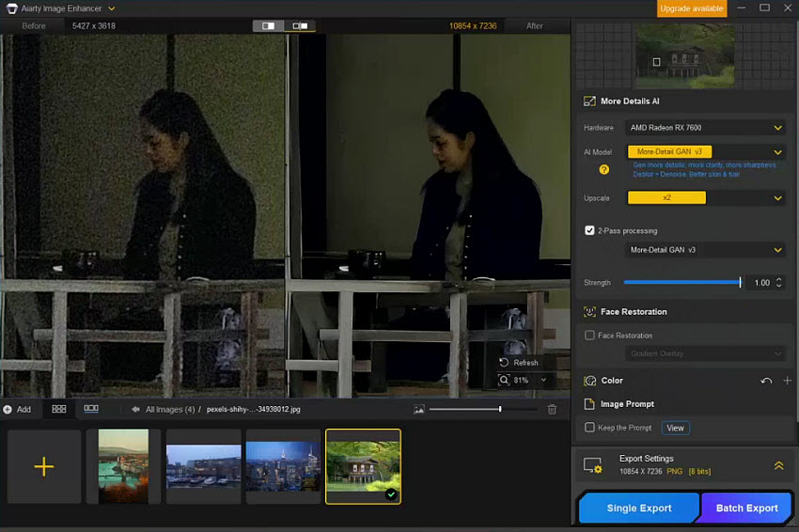Image resolution: width=799 pixels, height=532 pixels.
Task: Switch to side-by-side compare mode
Action: click(300, 25)
